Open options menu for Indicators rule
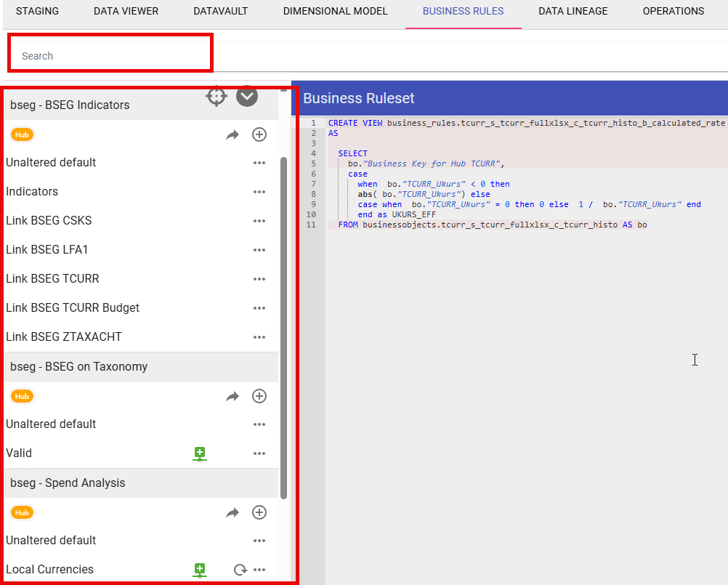 click(259, 192)
